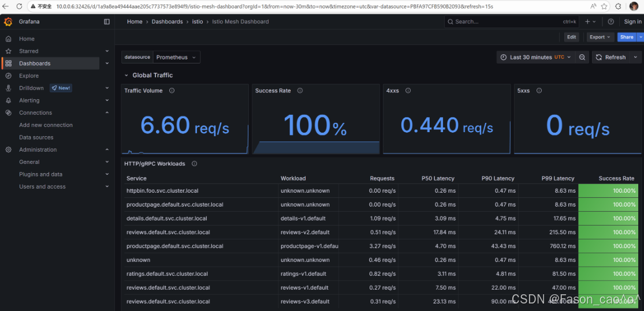Click the browser reload icon

(x=19, y=6)
